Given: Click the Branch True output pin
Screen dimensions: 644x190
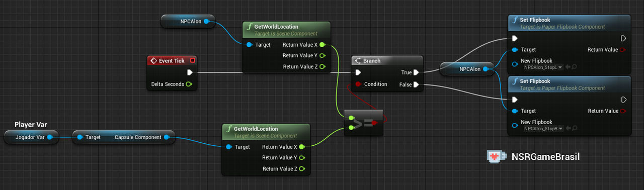Looking at the screenshot, I should click(417, 72).
